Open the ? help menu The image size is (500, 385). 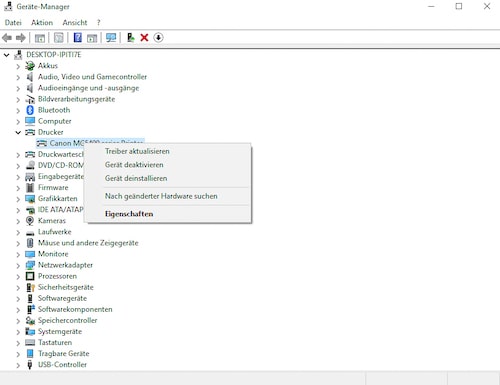(98, 23)
